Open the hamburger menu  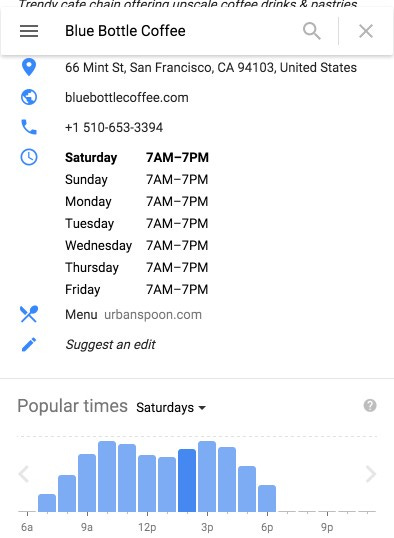click(x=29, y=31)
